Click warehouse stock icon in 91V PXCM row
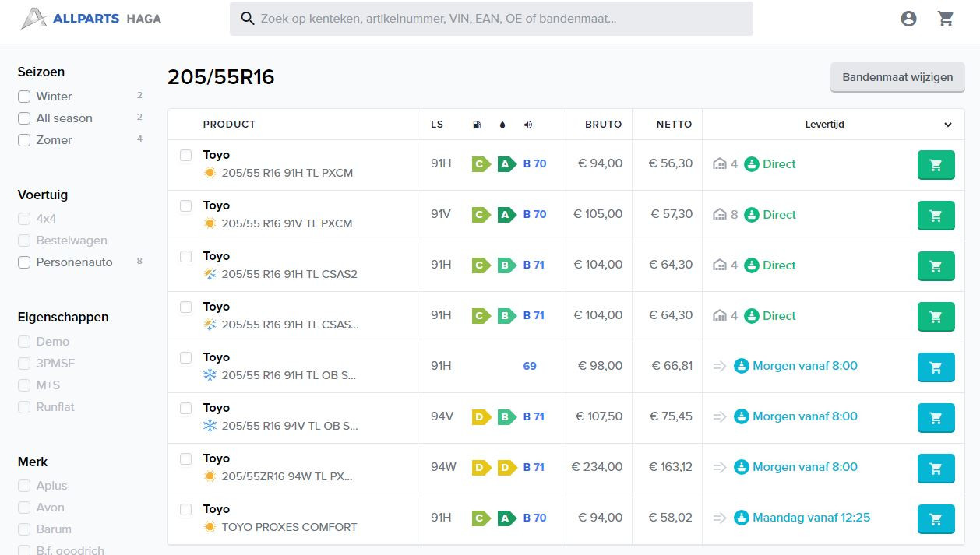This screenshot has height=555, width=980. click(720, 215)
